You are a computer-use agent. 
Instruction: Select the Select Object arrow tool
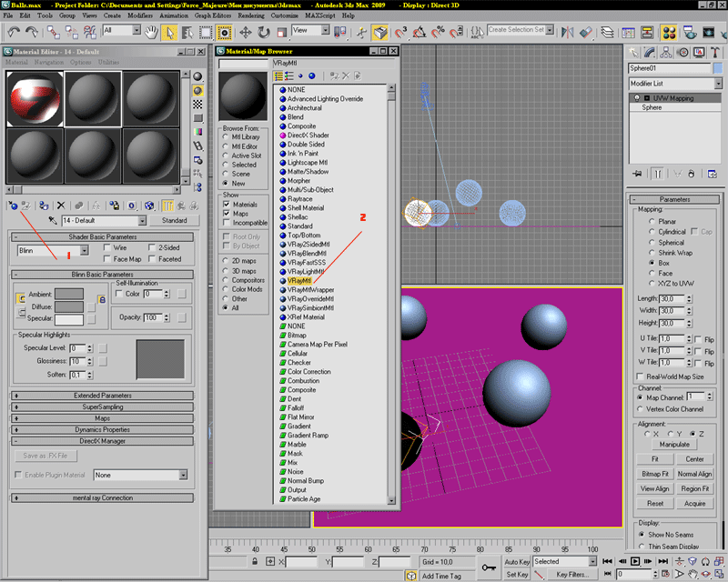170,32
